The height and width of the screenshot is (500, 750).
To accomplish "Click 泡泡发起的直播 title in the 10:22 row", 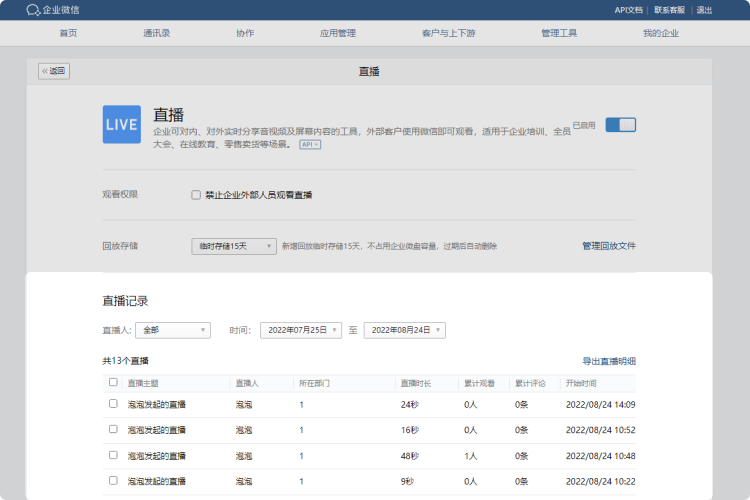I will tap(156, 481).
